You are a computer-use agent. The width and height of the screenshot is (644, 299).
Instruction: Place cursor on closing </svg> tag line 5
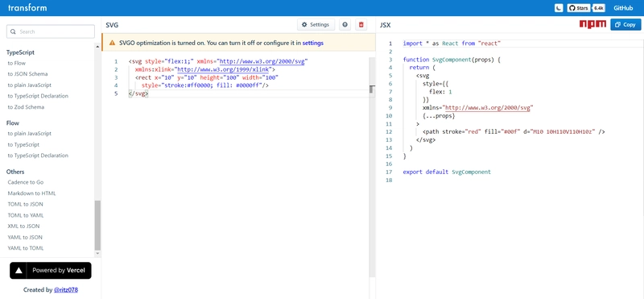point(138,93)
